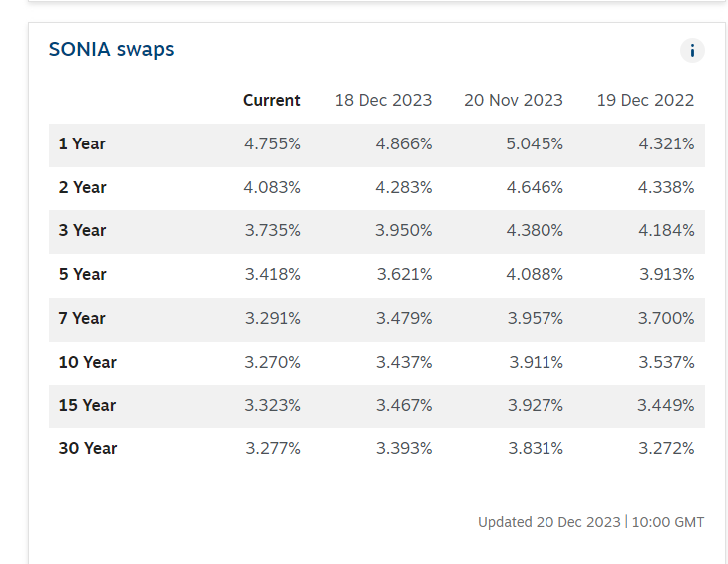728x564 pixels.
Task: Click the 4.283% value in 2 Year row
Action: click(404, 187)
